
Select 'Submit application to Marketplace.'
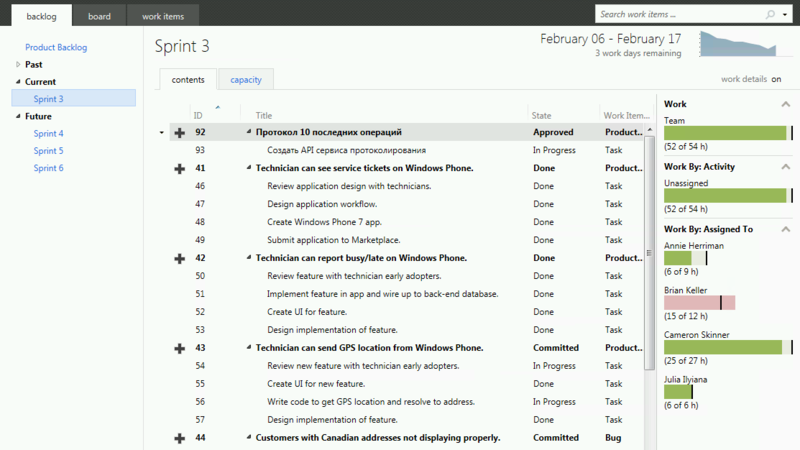[x=334, y=240]
